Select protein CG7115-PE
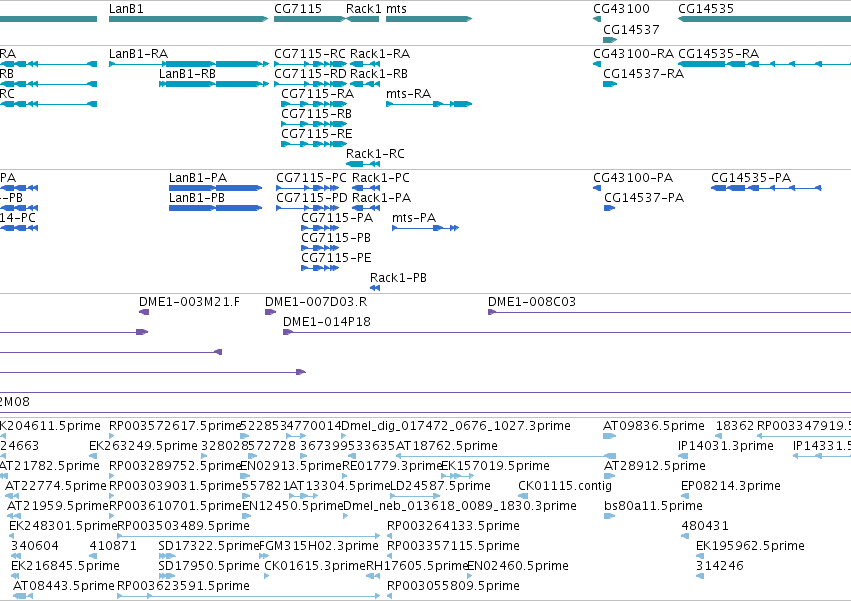Image resolution: width=851 pixels, height=601 pixels. pyautogui.click(x=320, y=268)
